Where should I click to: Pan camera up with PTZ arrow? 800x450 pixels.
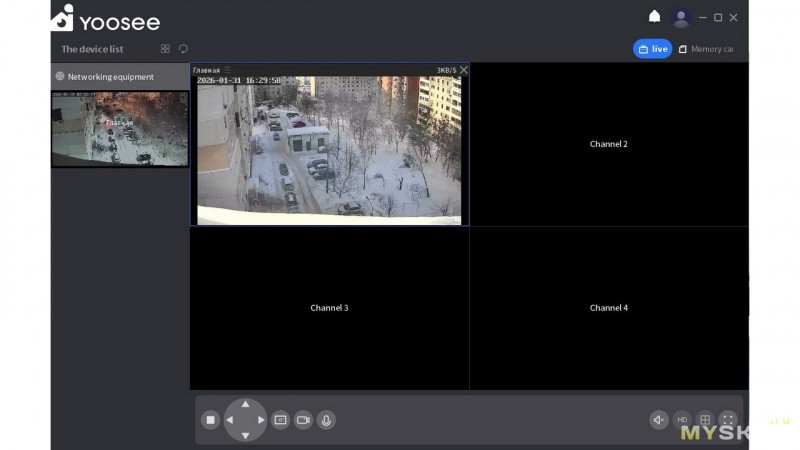(245, 405)
